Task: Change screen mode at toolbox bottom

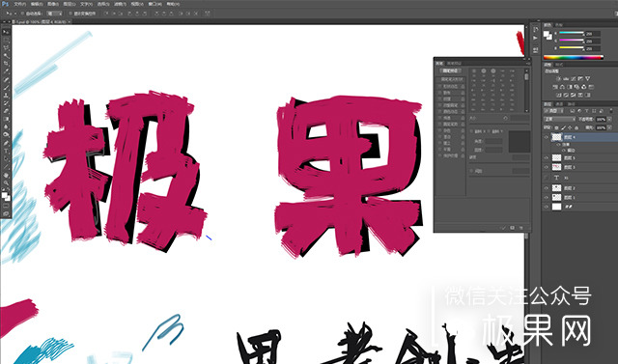Action: pyautogui.click(x=6, y=213)
